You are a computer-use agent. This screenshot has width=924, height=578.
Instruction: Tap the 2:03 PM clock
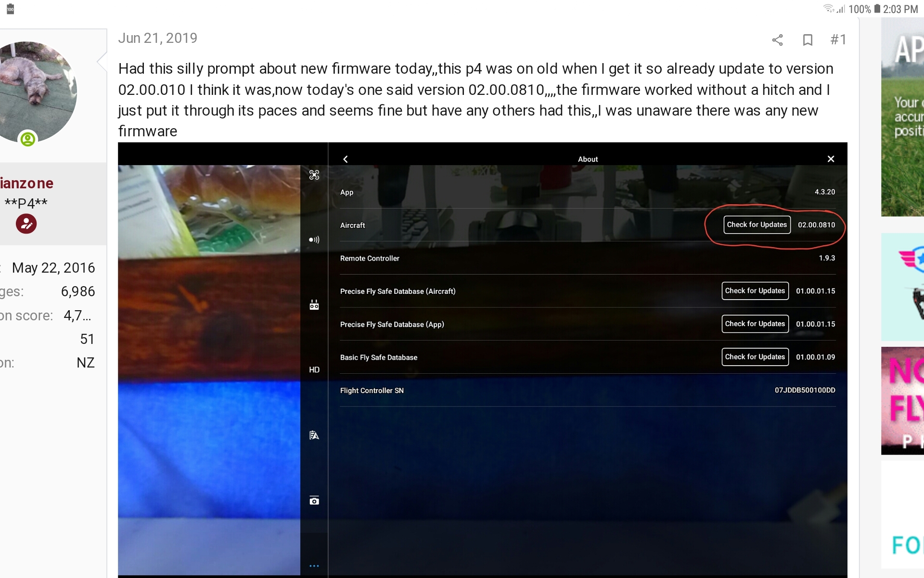pyautogui.click(x=900, y=9)
